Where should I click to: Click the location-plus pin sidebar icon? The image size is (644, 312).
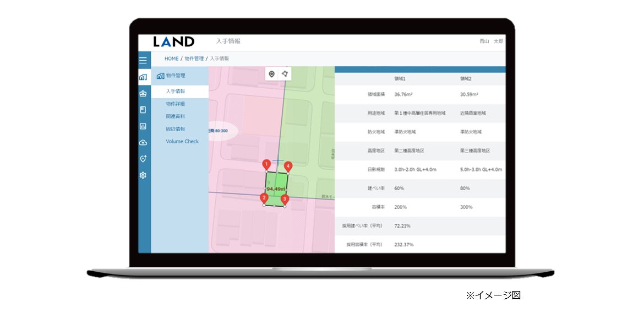coord(143,159)
